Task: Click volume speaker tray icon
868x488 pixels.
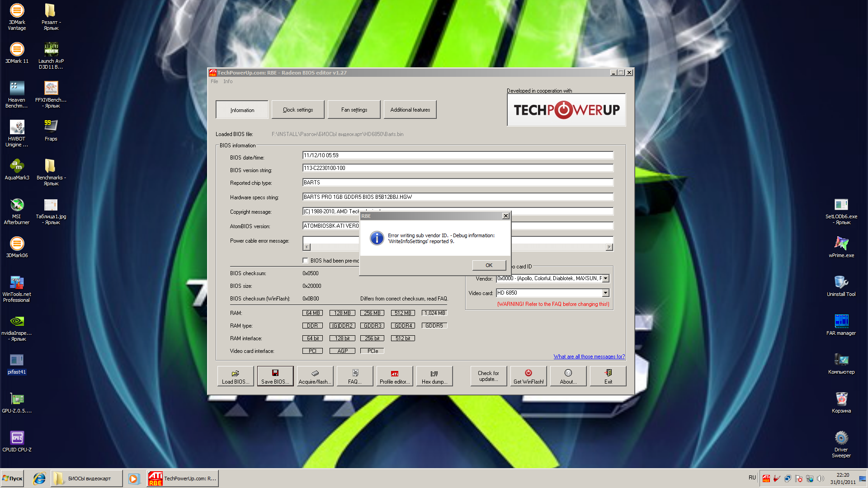Action: 821,479
